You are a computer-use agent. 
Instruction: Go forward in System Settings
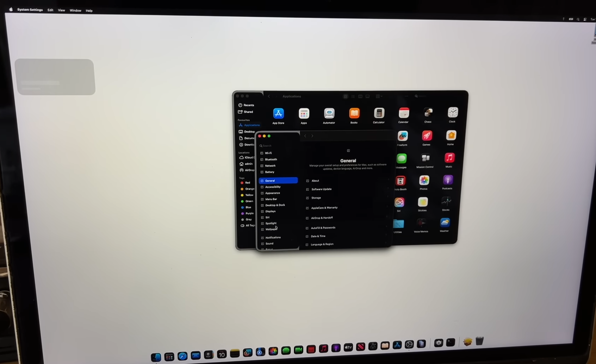click(312, 136)
